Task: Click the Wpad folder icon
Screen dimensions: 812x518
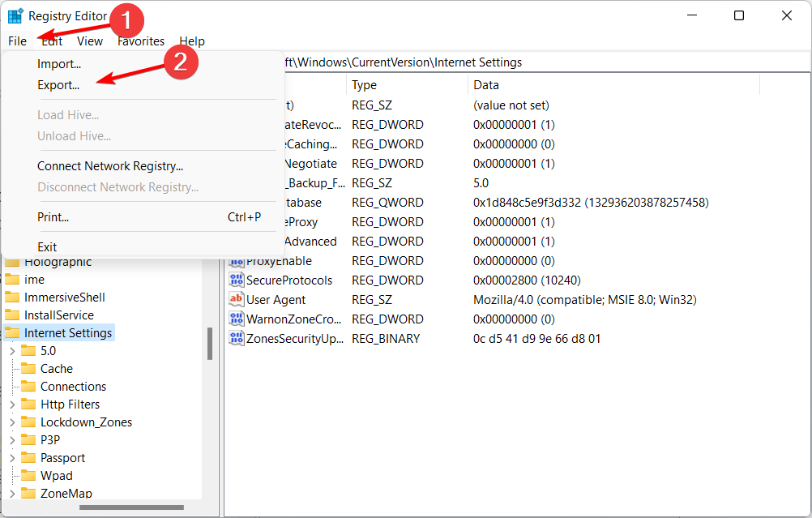Action: [28, 476]
